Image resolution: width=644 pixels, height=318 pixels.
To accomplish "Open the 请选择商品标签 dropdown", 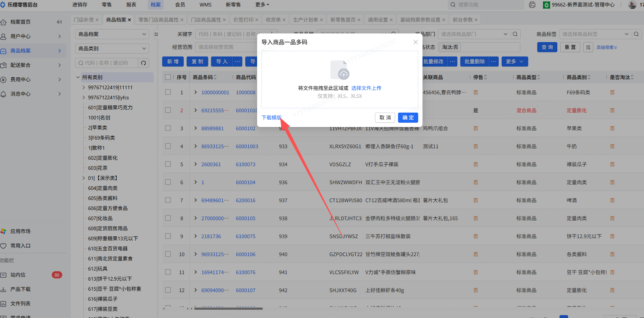I will 595,34.
